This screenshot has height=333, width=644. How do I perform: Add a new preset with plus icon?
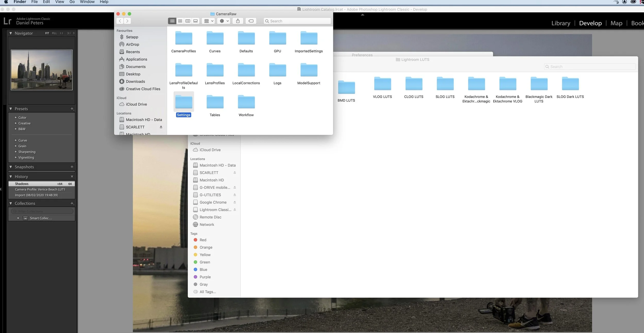(72, 109)
